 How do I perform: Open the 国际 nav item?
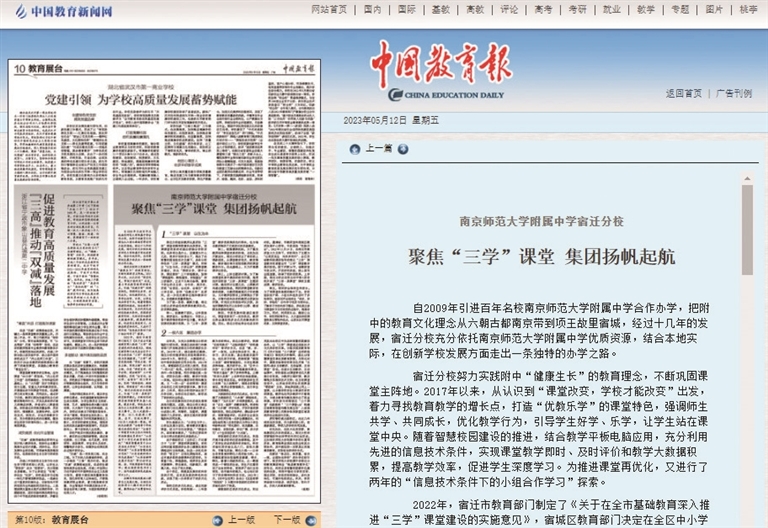[x=407, y=10]
